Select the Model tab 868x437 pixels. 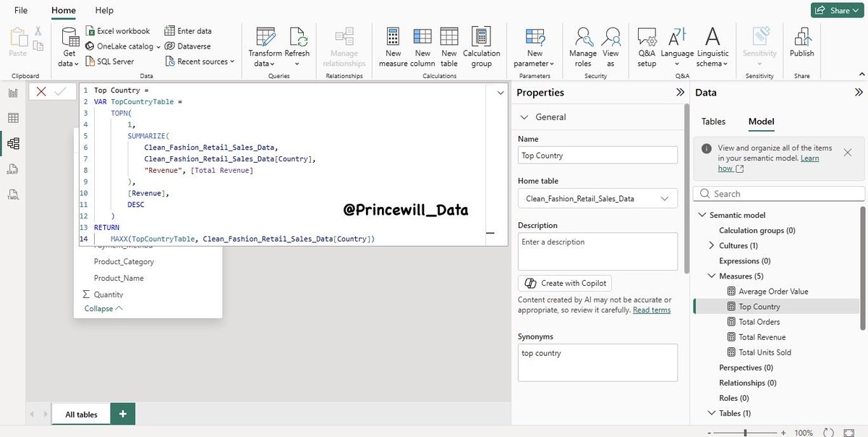pos(761,122)
